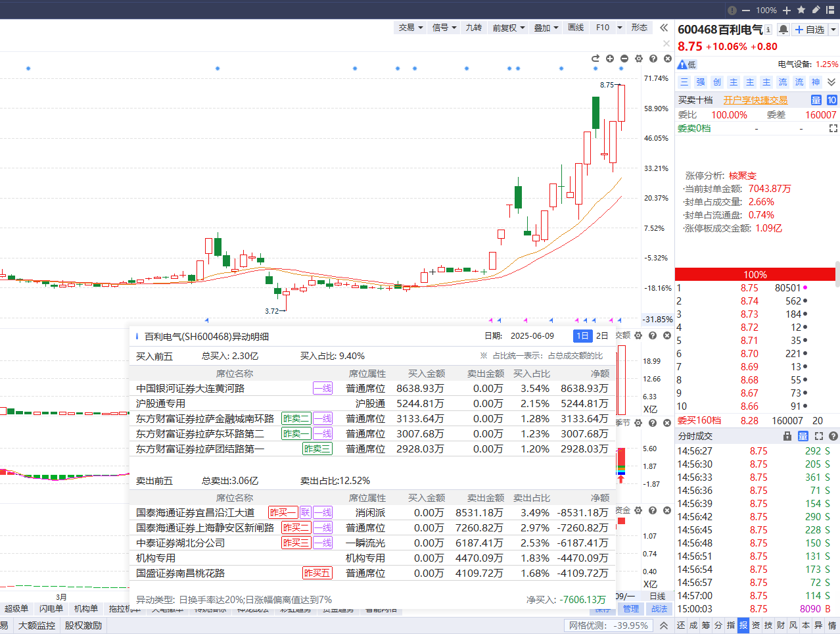840x634 pixels.
Task: Click the pencil edit icon in top bar
Action: tap(816, 10)
